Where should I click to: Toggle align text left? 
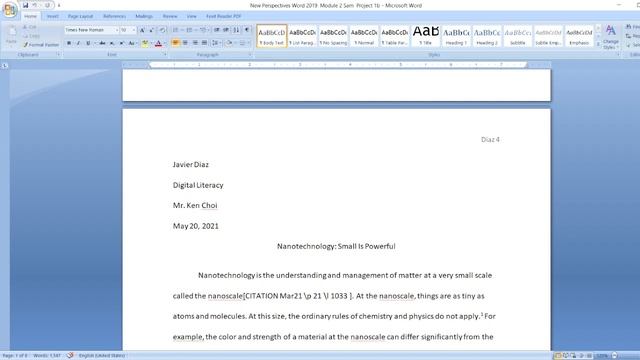(x=175, y=43)
